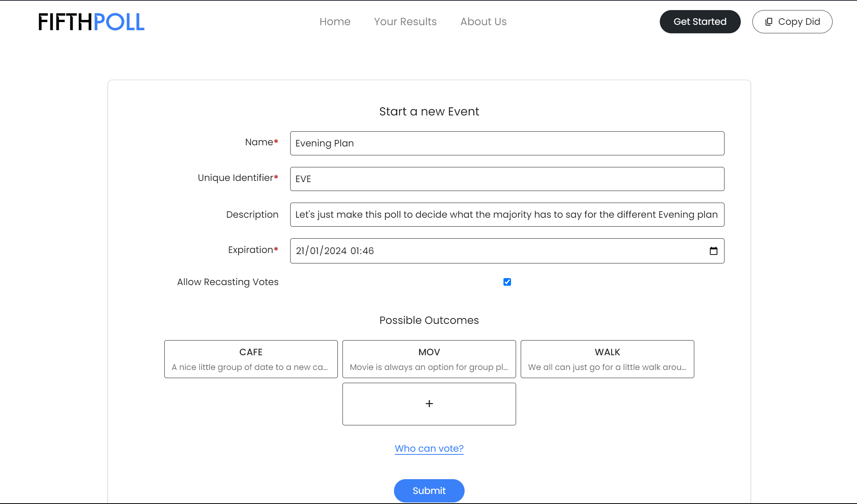Image resolution: width=857 pixels, height=504 pixels.
Task: Focus the Unique Identifier field
Action: (x=507, y=179)
